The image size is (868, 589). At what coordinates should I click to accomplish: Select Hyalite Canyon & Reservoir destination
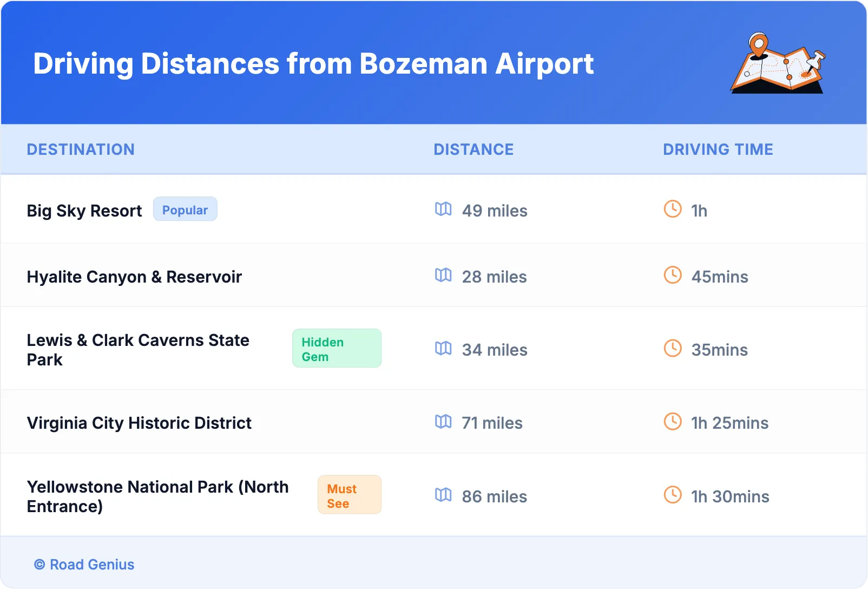click(134, 277)
